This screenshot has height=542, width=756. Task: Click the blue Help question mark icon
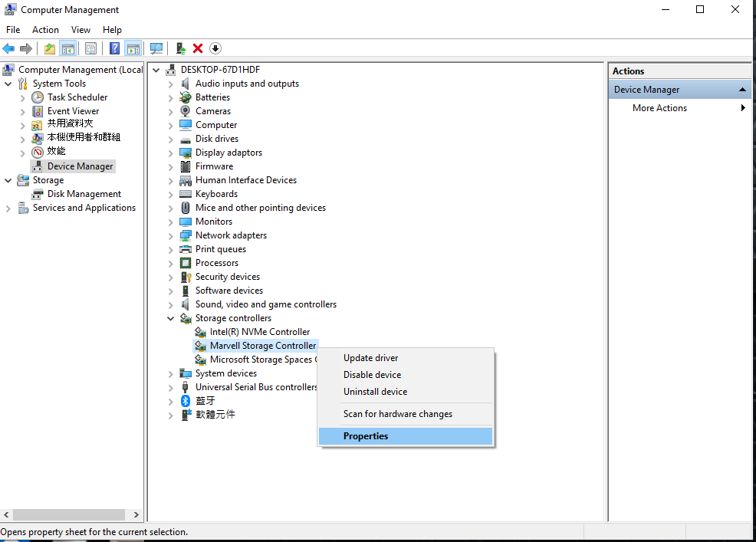[114, 48]
